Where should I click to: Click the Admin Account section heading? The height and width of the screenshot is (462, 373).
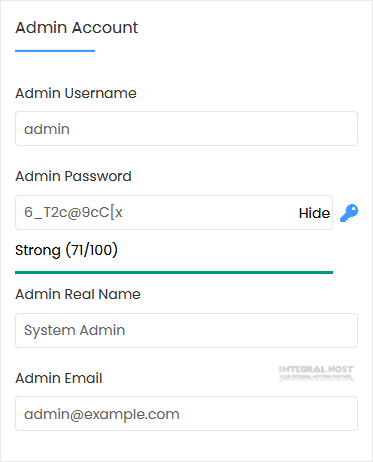[x=77, y=27]
